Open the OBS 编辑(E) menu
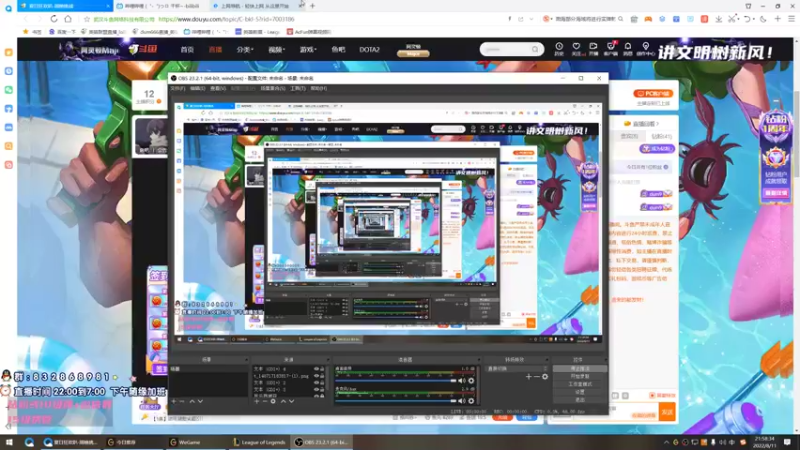The image size is (800, 450). coord(197,88)
